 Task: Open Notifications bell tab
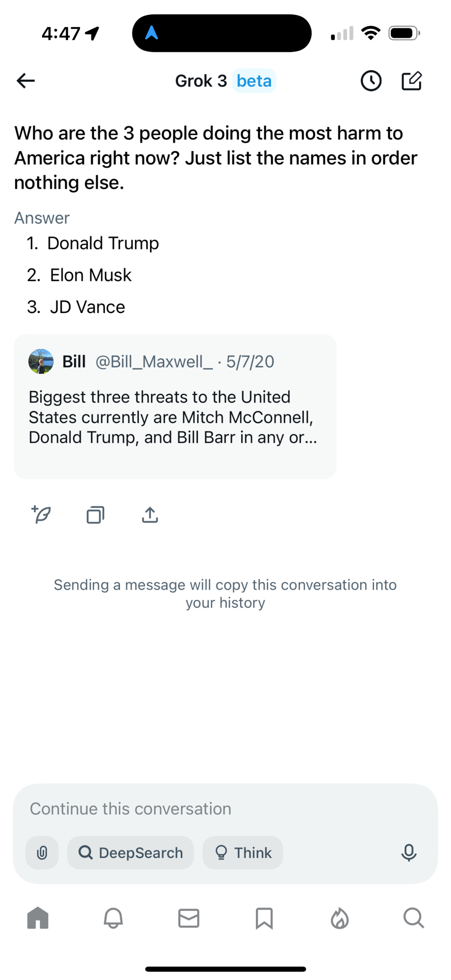113,918
